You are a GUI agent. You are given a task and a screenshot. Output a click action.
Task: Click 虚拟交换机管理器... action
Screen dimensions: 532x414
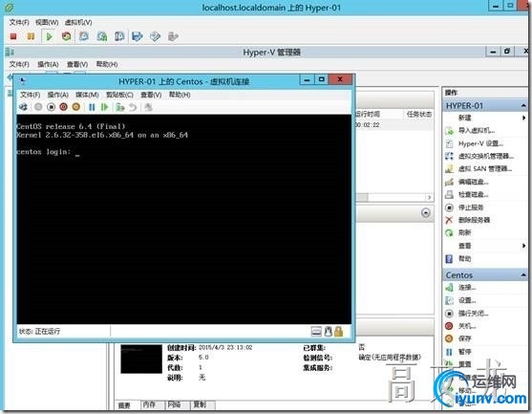click(x=485, y=156)
